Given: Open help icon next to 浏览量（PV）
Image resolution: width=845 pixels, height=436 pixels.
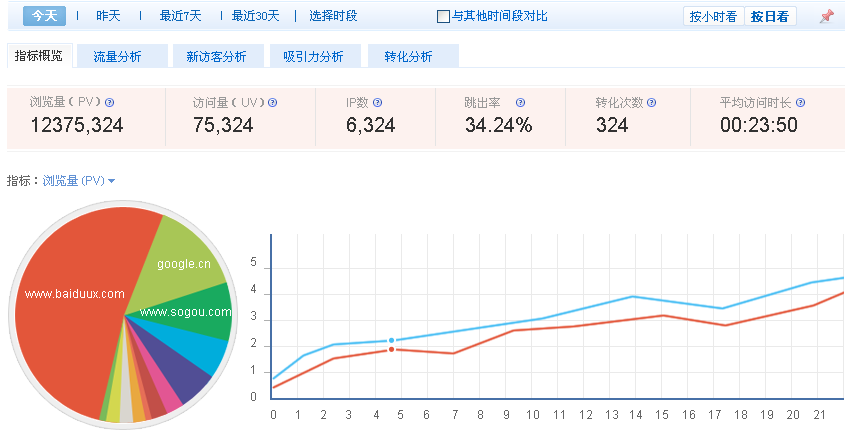Looking at the screenshot, I should (109, 102).
